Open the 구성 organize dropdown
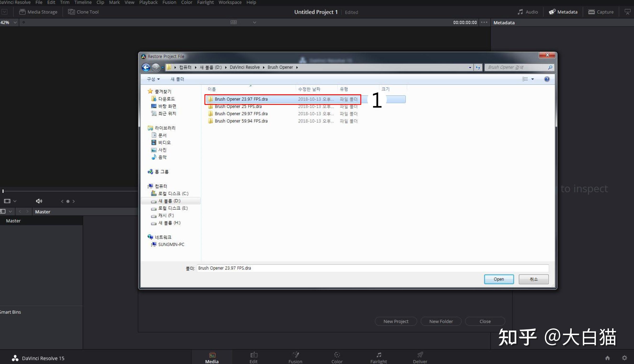Viewport: 634px width, 364px height. point(153,79)
